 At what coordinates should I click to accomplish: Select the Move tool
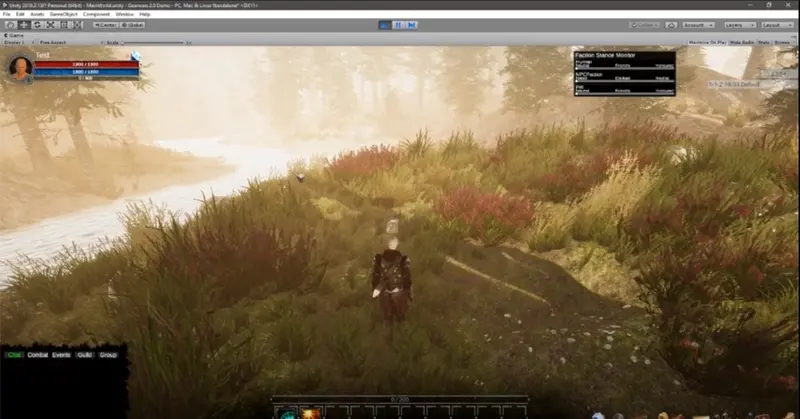[23, 24]
